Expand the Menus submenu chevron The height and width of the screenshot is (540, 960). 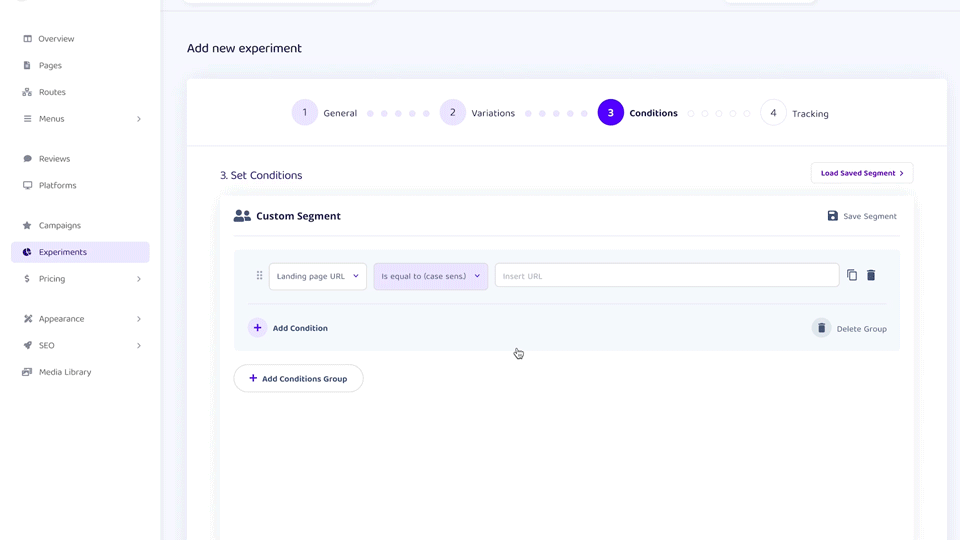click(138, 119)
